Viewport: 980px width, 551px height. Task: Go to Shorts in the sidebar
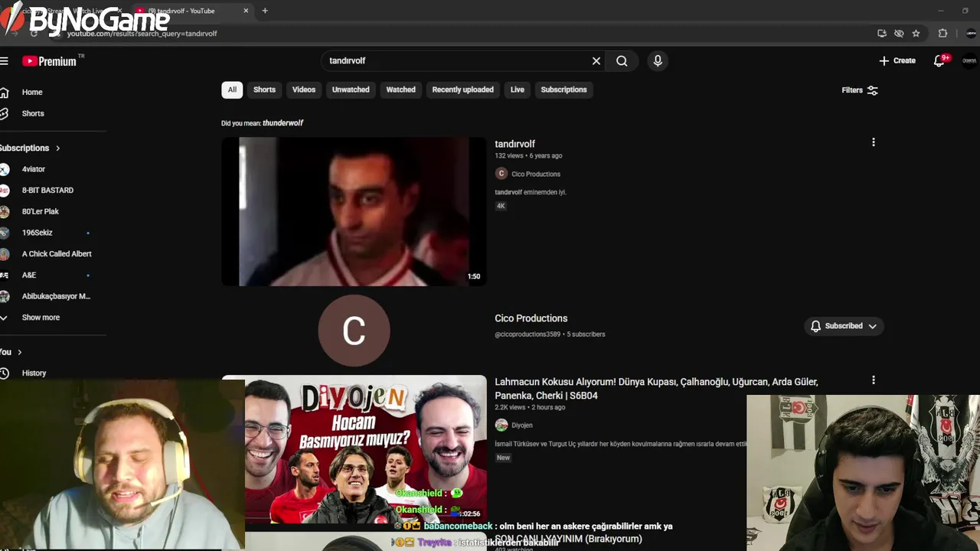click(x=33, y=113)
